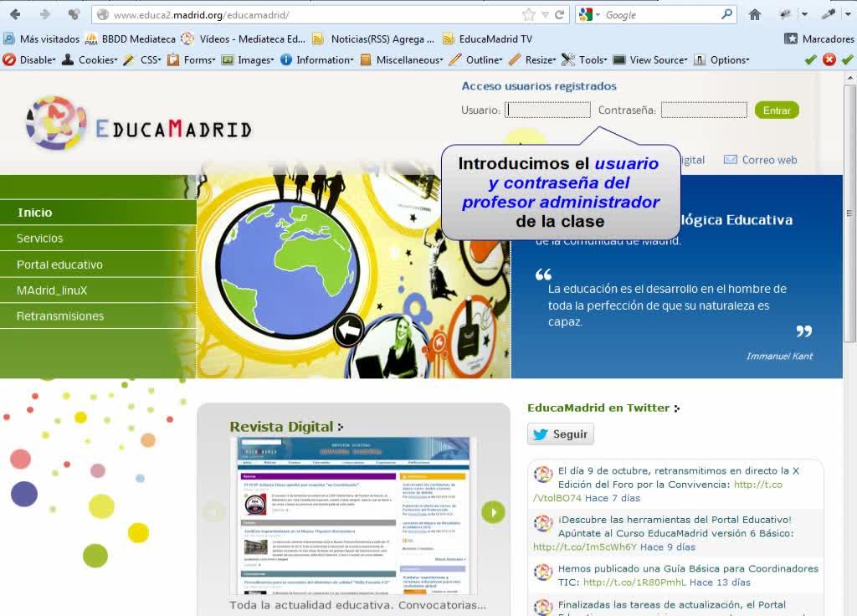Open the Resize developer menu
Image resolution: width=857 pixels, height=616 pixels.
(x=532, y=59)
